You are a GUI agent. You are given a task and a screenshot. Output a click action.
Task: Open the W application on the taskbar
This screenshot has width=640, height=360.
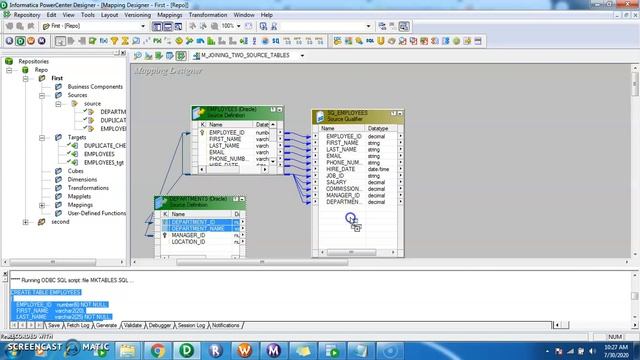tap(244, 350)
